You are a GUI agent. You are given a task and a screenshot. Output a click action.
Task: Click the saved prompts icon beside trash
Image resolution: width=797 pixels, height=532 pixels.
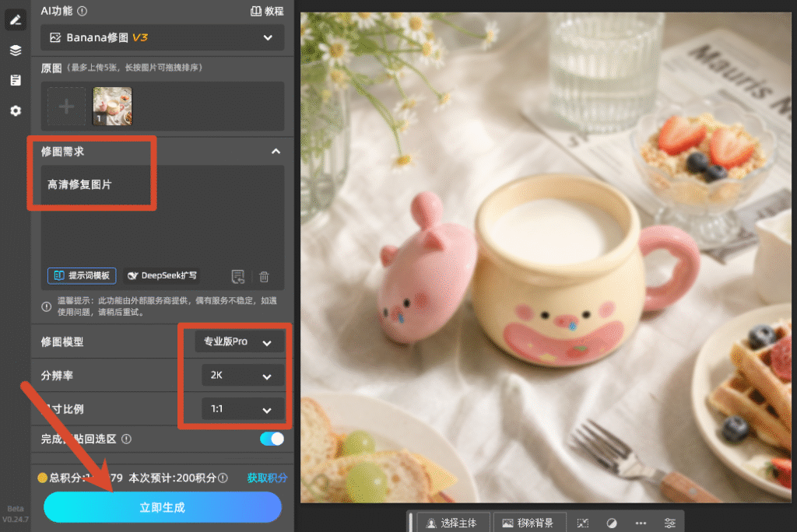tap(238, 276)
